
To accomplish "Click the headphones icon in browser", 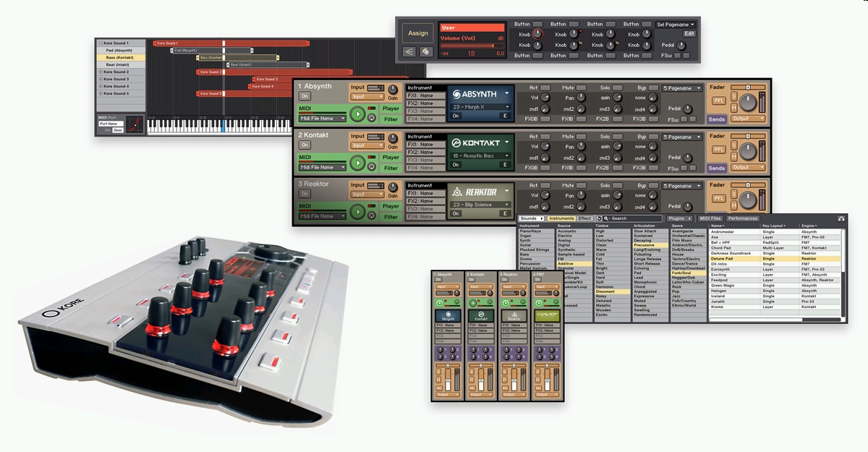I will [x=841, y=218].
